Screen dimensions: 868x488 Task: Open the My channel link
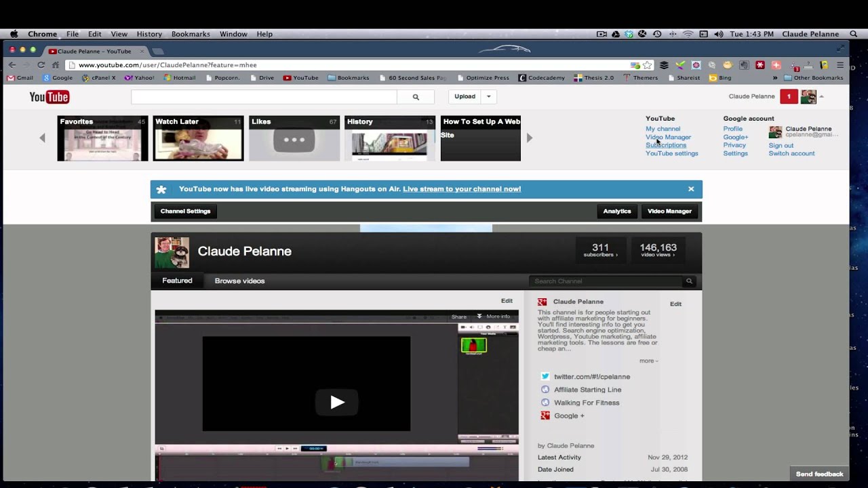pos(663,129)
